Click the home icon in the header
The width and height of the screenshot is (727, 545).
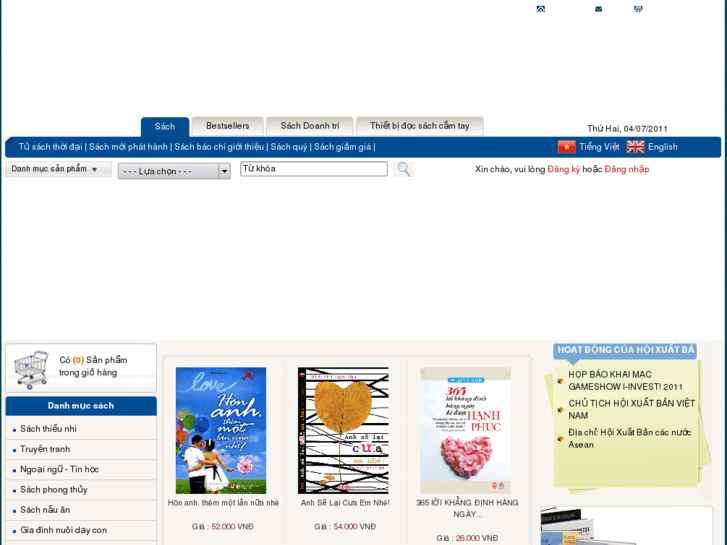(541, 9)
